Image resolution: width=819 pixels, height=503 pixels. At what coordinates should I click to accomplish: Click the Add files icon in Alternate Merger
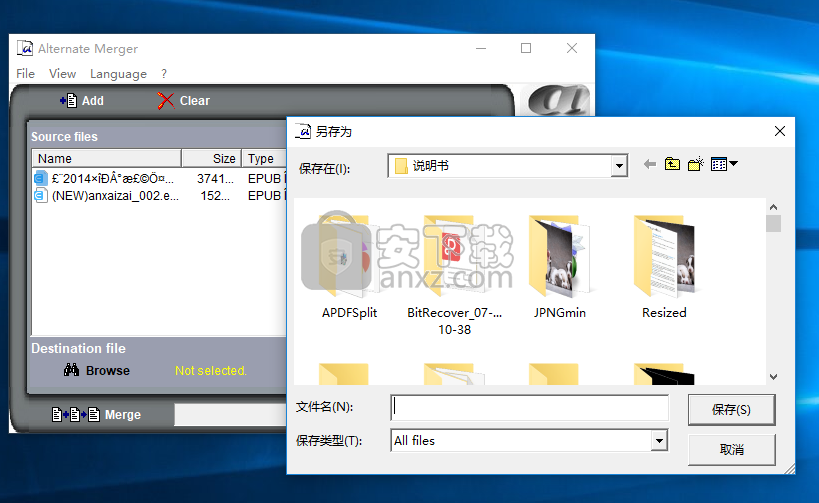pos(68,100)
